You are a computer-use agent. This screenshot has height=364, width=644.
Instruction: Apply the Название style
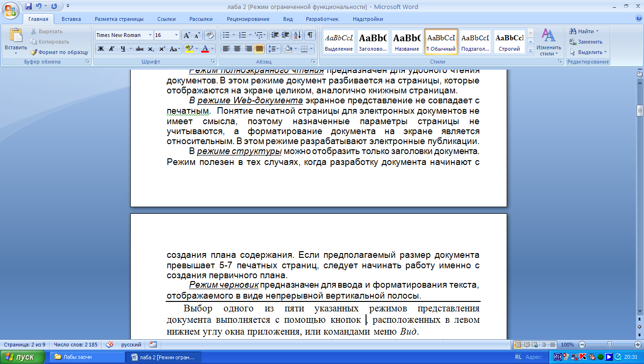pos(407,41)
